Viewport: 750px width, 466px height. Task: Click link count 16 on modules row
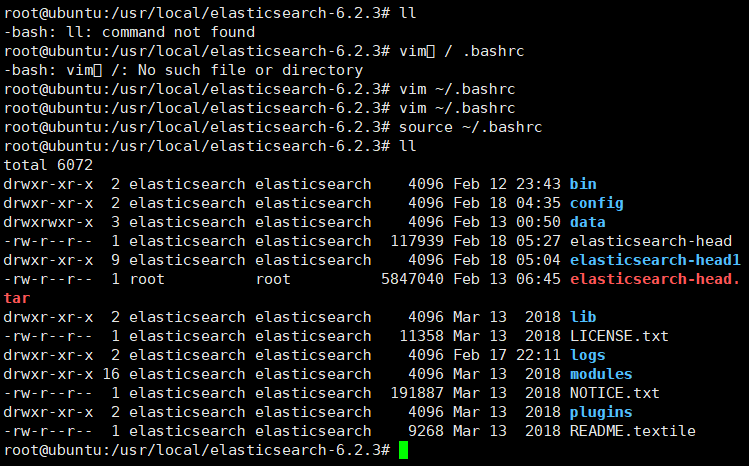[x=111, y=374]
